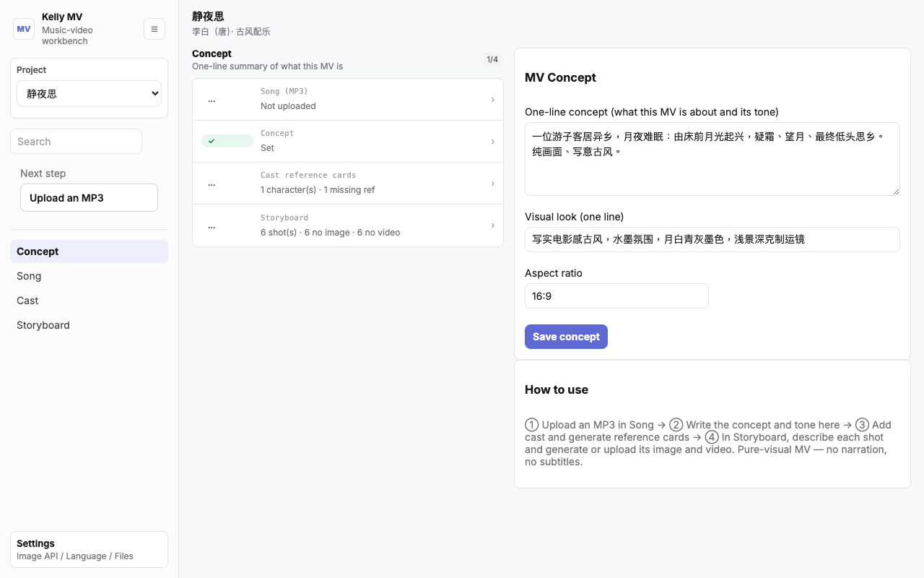Screen dimensions: 924x578
Task: Select Concept in the sidebar navigation
Action: [89, 251]
